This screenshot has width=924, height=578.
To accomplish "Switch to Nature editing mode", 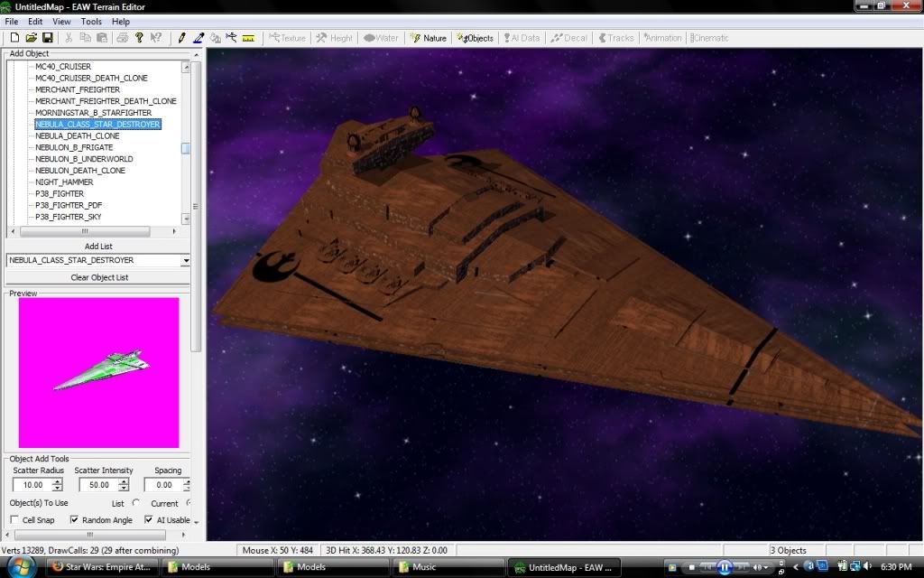I will click(x=429, y=38).
